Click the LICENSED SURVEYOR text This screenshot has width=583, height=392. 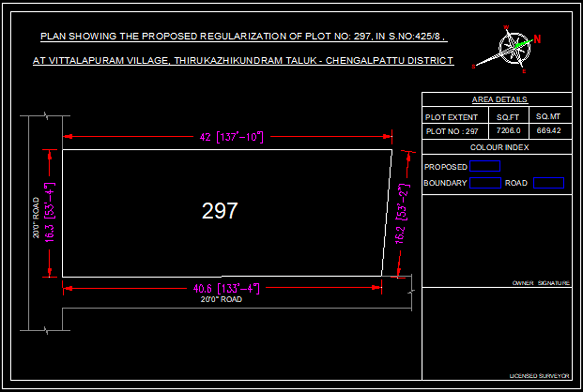point(539,376)
